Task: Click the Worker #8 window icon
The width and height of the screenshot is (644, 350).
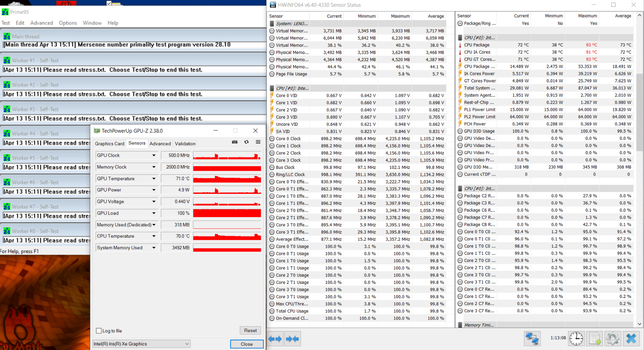Action: [7, 231]
